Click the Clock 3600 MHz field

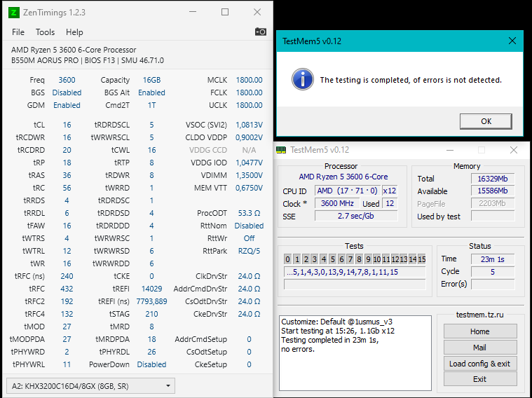click(x=337, y=203)
